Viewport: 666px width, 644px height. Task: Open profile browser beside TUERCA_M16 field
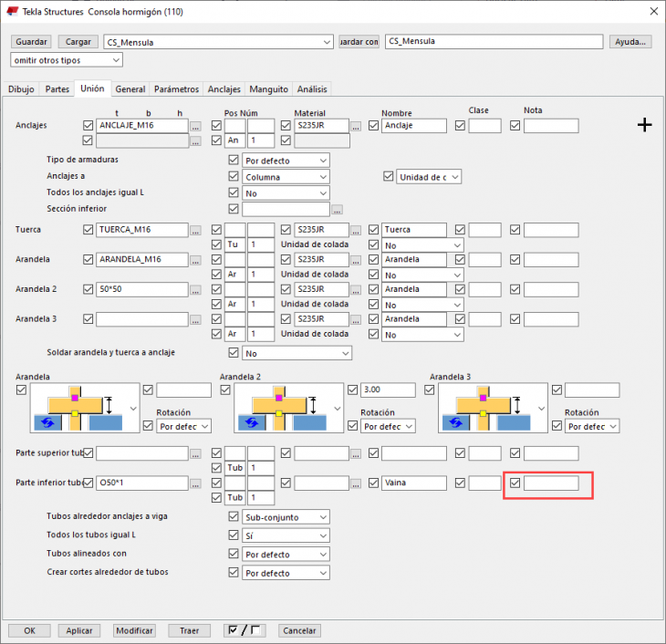click(195, 231)
